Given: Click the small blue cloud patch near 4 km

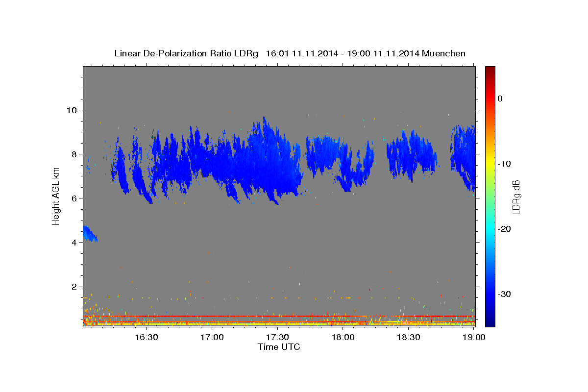Looking at the screenshot, I should click(x=90, y=234).
